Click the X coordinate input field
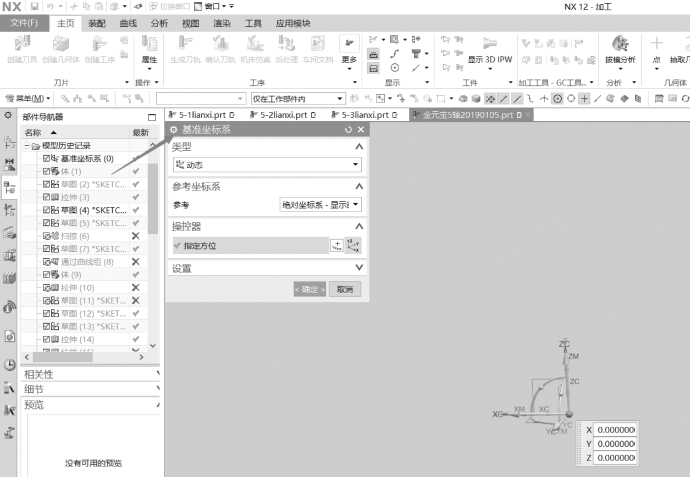 click(615, 429)
